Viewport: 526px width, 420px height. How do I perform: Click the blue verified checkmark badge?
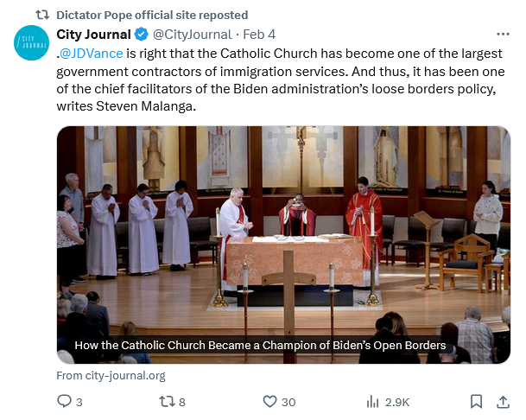pos(140,35)
